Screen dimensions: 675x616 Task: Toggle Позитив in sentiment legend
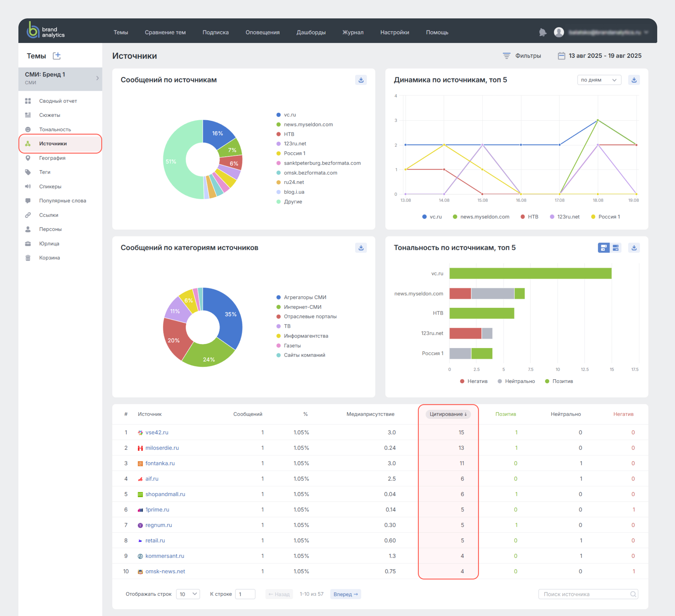tap(559, 381)
